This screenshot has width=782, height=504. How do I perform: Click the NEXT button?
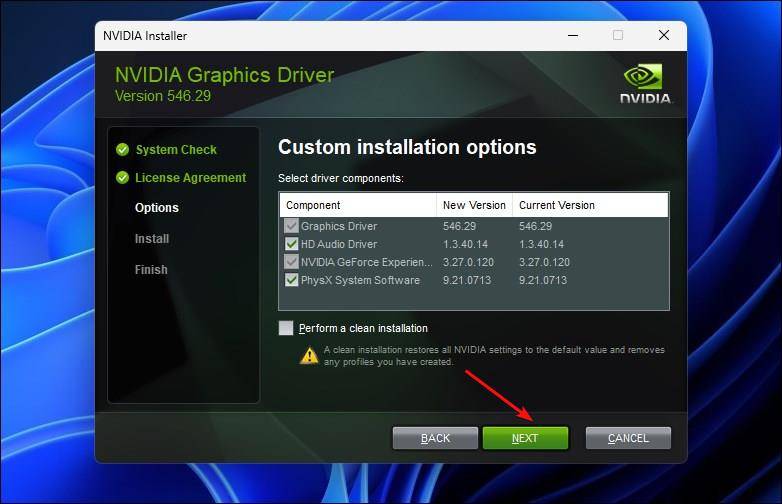(525, 438)
